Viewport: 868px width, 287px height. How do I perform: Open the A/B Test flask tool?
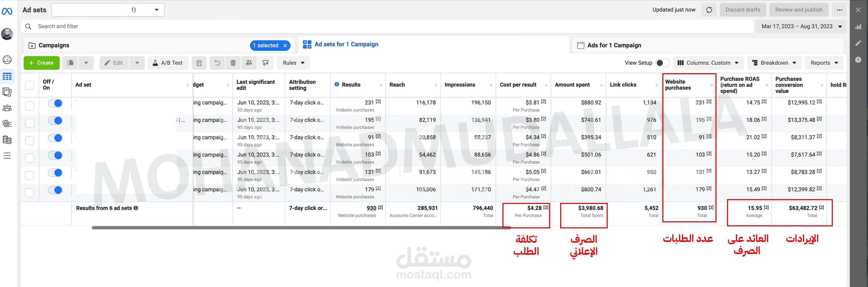(168, 63)
